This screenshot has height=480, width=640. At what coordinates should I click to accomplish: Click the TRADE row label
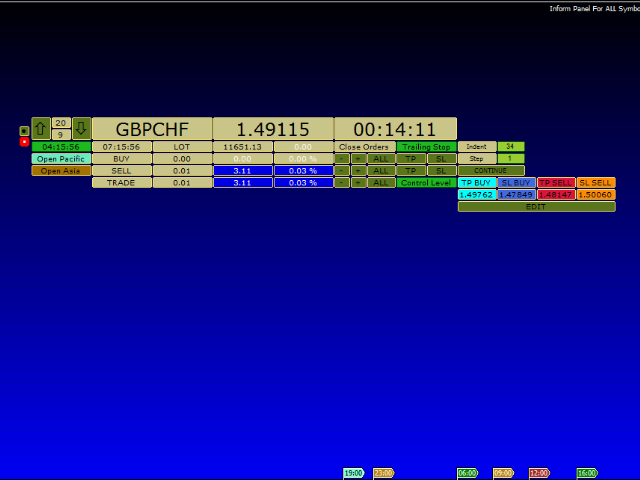coord(122,183)
